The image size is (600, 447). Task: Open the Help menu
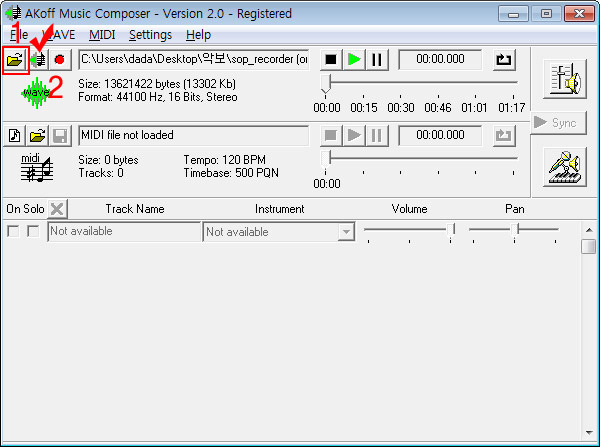[x=198, y=35]
